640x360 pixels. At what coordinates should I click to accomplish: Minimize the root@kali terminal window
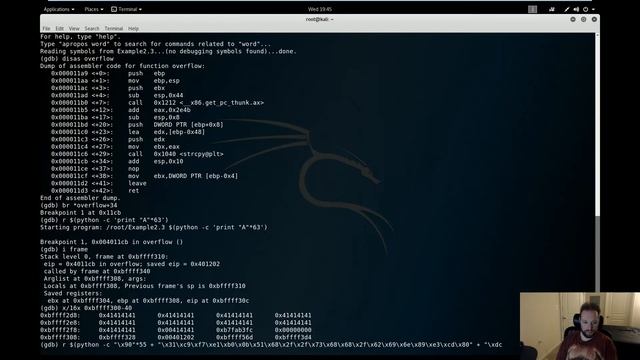point(573,19)
